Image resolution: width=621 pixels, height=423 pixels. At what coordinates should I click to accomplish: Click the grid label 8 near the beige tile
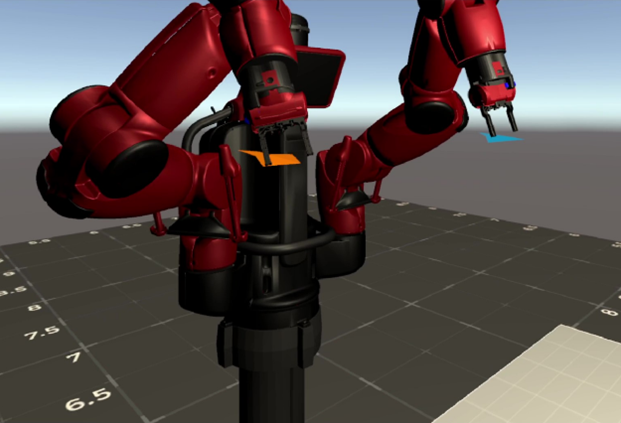click(x=605, y=314)
